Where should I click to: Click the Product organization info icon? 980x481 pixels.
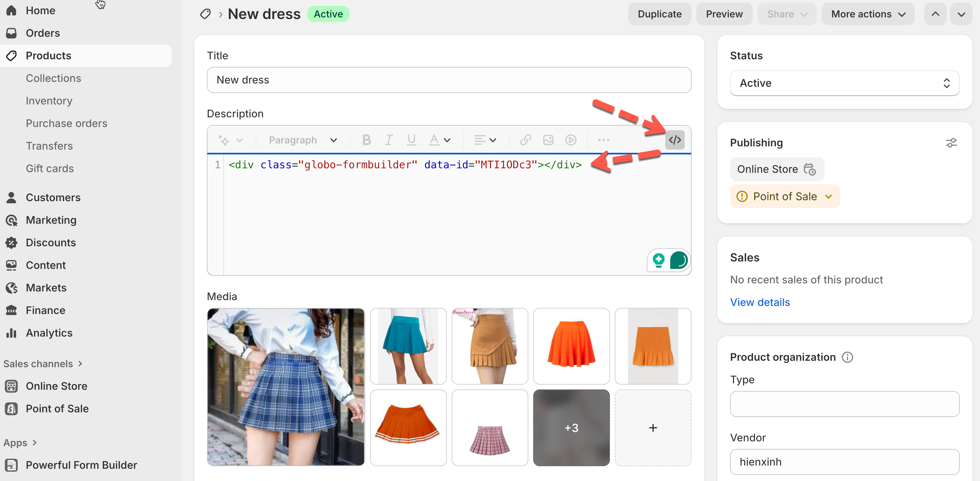(x=847, y=357)
